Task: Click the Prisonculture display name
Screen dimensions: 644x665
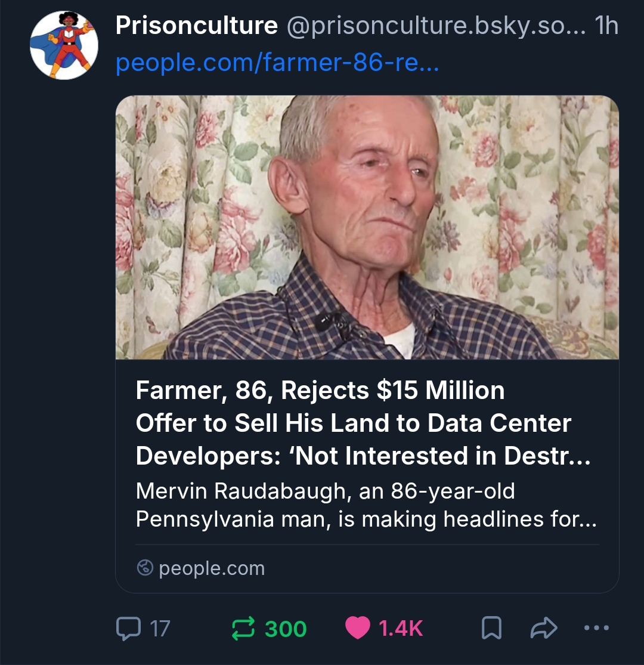Action: (196, 26)
